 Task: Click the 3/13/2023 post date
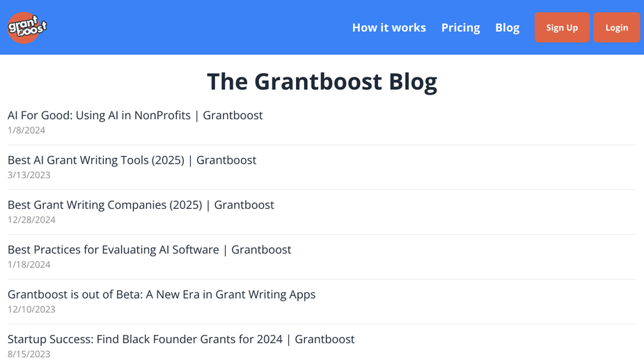pos(29,175)
